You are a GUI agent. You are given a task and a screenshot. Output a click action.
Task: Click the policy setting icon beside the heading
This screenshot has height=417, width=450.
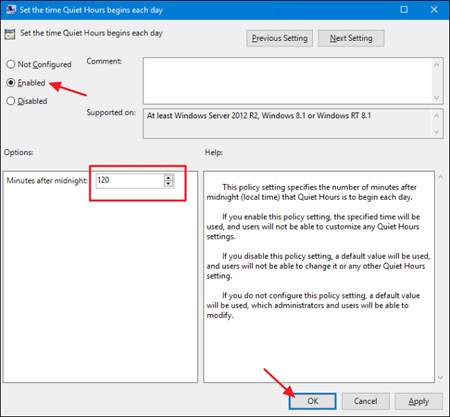pos(10,34)
